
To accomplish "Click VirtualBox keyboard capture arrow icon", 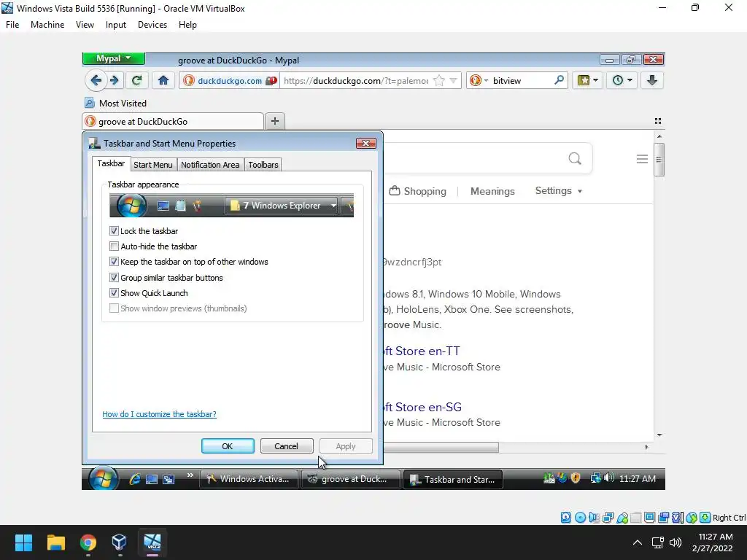I will click(705, 518).
